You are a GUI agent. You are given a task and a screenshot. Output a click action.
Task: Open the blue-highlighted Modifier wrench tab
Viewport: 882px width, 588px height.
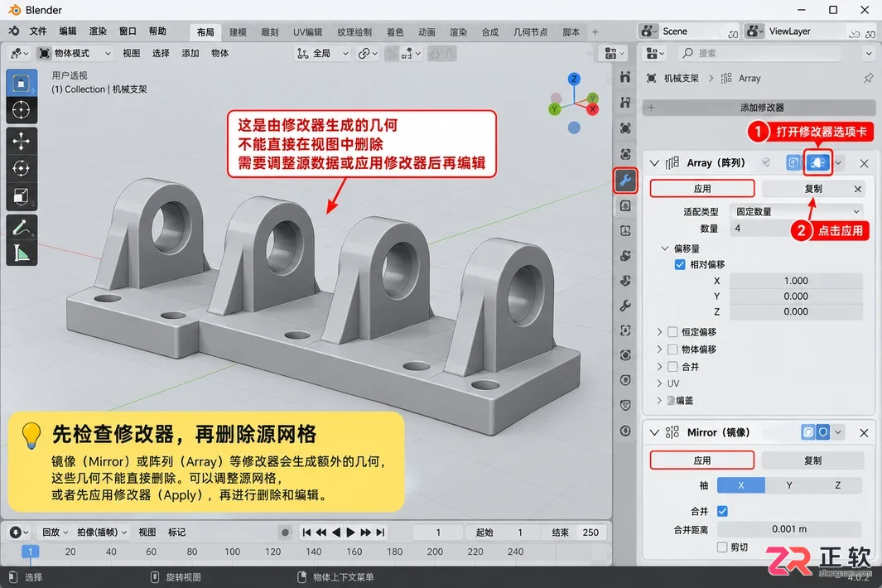[625, 181]
